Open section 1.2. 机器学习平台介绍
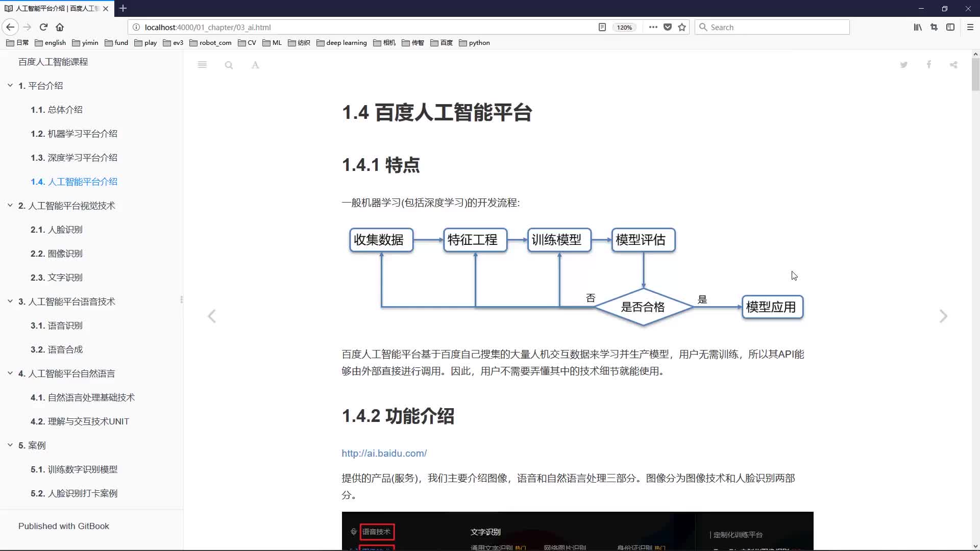Viewport: 980px width, 551px height. (74, 134)
